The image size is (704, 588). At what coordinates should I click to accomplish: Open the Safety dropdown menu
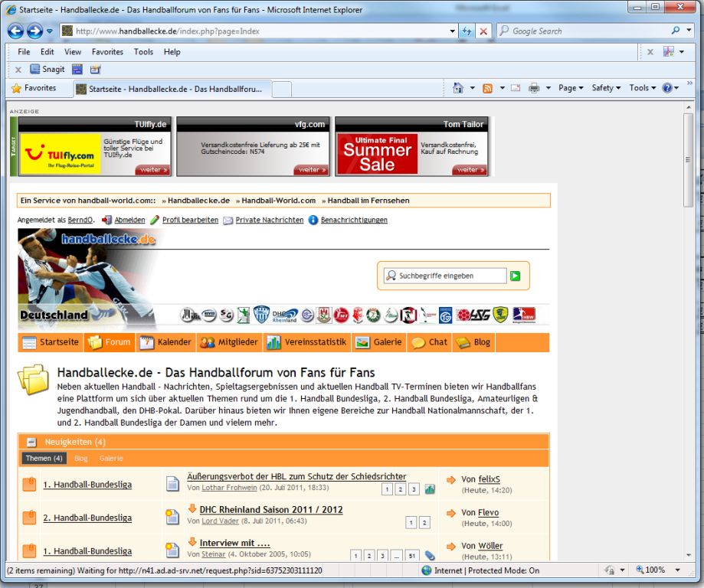pyautogui.click(x=606, y=88)
